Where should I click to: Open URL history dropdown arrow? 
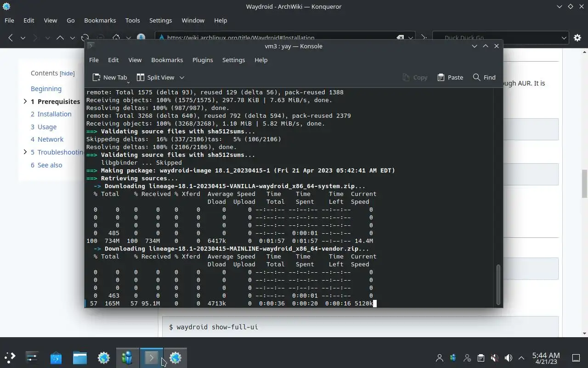[x=411, y=38]
